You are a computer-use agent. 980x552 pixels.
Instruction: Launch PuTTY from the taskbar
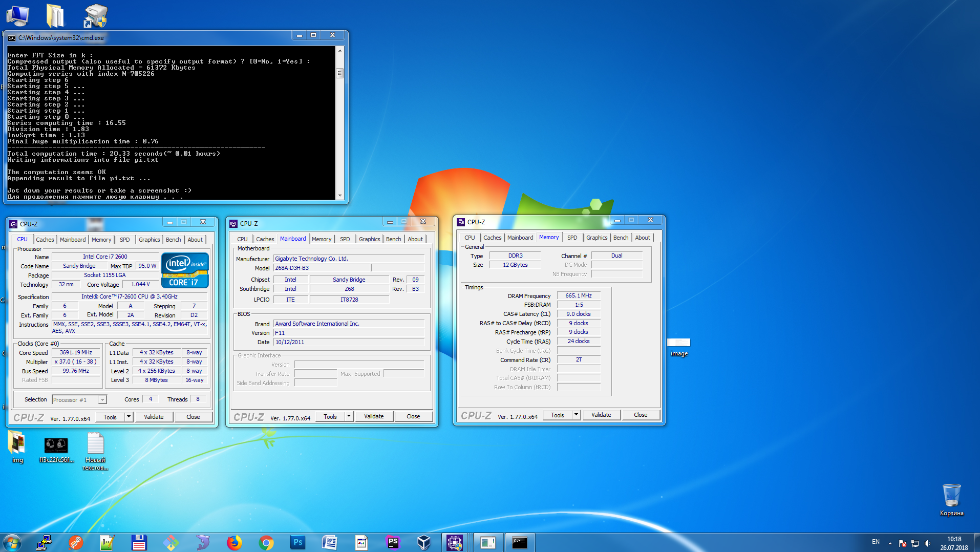(x=44, y=542)
